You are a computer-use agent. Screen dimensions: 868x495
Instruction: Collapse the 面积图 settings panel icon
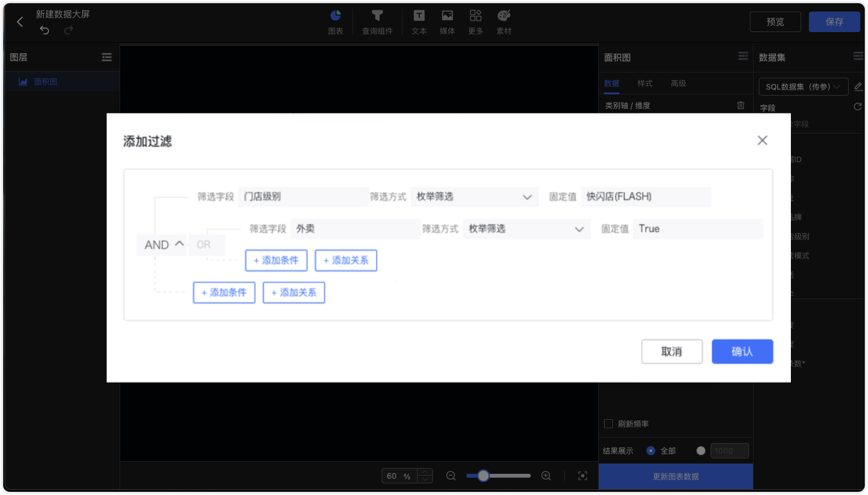743,56
